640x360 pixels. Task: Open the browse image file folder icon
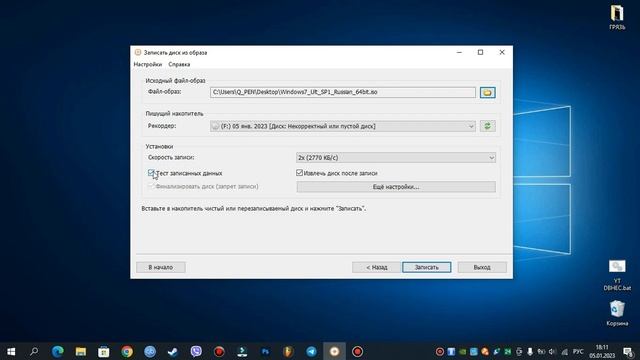[487, 93]
